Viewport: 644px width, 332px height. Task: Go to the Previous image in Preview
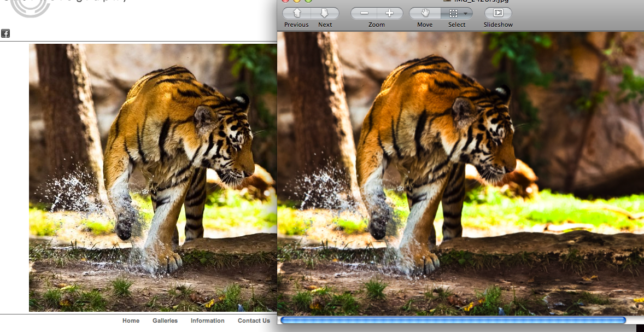pyautogui.click(x=296, y=13)
